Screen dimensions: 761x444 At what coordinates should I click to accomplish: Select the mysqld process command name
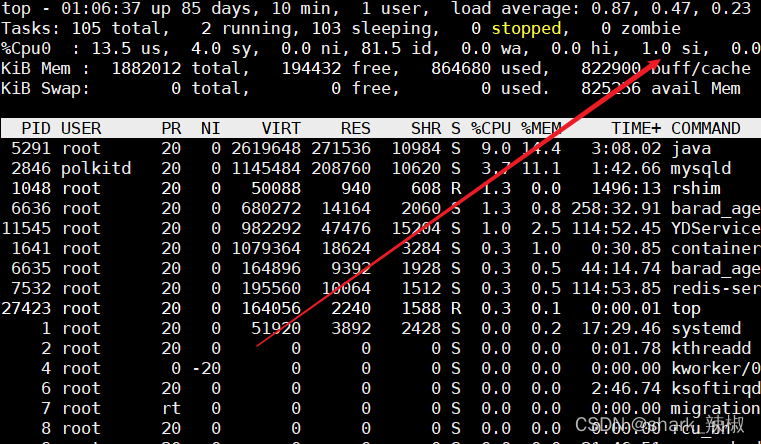tap(701, 168)
